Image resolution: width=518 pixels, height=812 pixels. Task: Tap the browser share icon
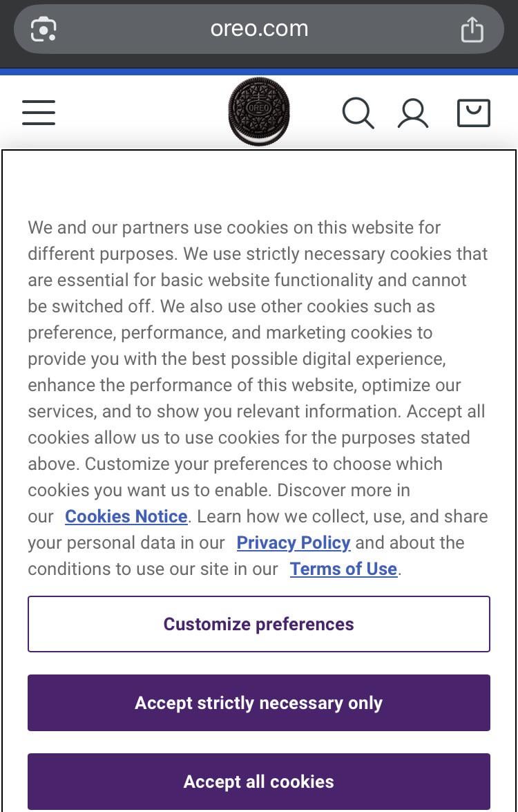click(x=472, y=29)
